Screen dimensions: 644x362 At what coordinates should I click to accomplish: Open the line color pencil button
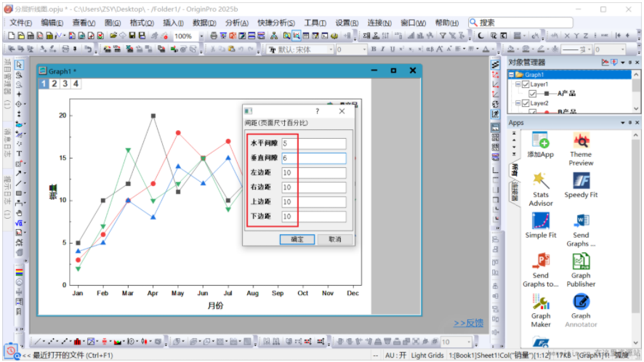pyautogui.click(x=542, y=49)
